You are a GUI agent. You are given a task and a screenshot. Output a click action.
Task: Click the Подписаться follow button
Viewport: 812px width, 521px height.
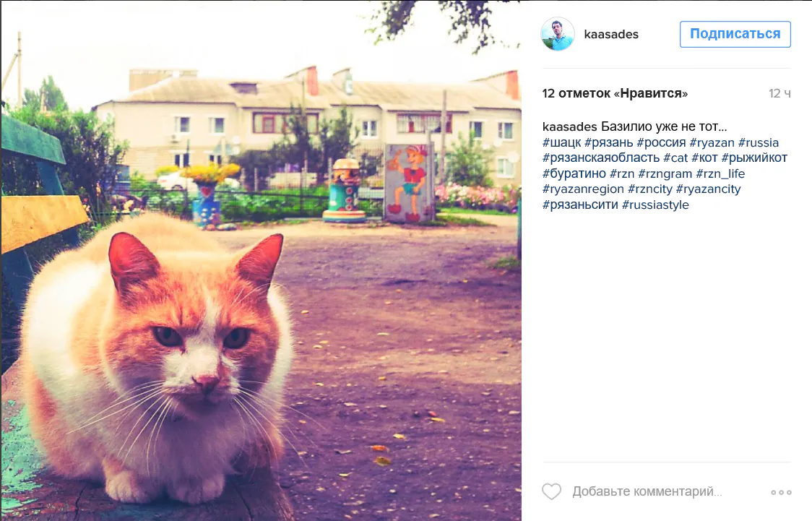[735, 34]
